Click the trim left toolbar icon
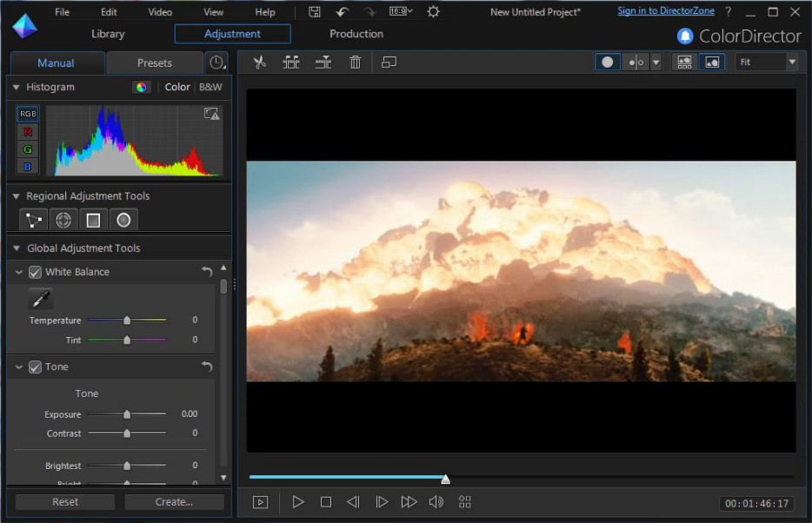The image size is (812, 523). pyautogui.click(x=291, y=63)
